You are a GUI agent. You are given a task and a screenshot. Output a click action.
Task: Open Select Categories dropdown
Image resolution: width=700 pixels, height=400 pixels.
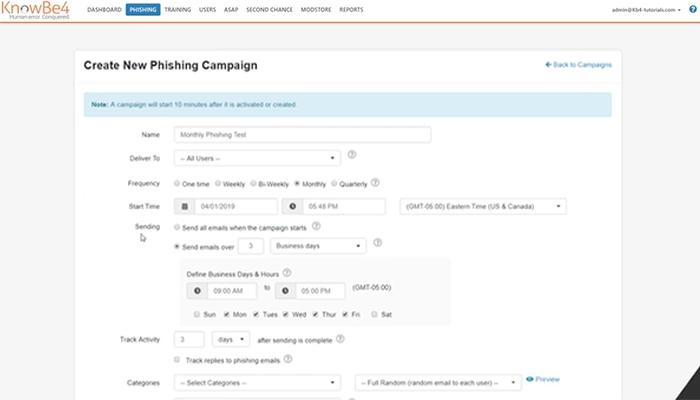(257, 383)
